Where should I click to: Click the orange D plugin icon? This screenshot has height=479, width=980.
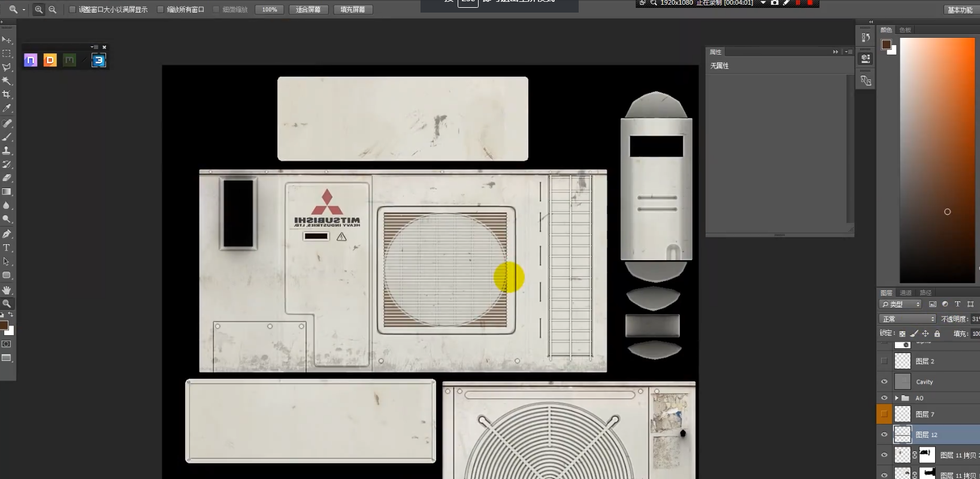click(x=50, y=60)
